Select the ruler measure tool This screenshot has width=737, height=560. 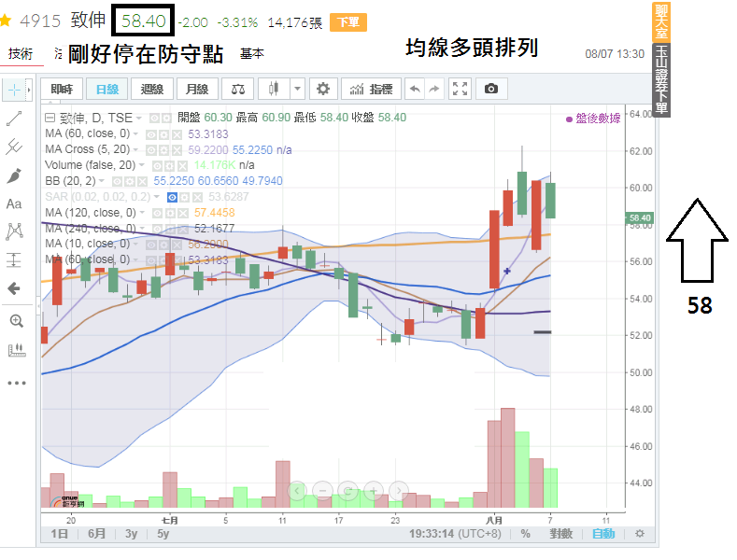(17, 350)
